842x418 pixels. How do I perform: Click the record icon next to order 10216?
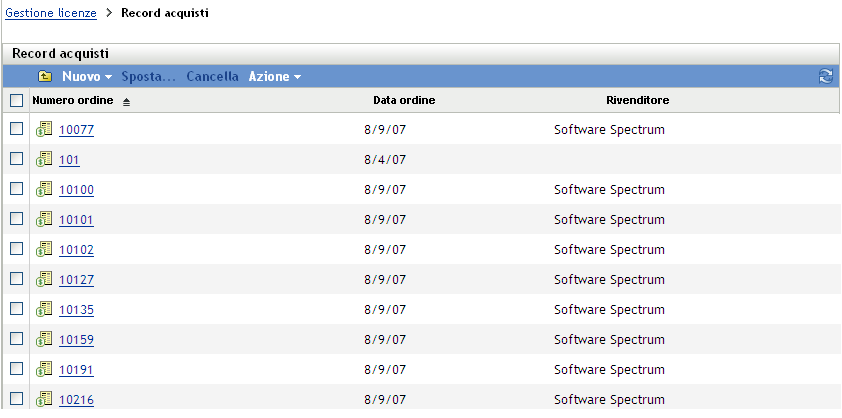click(44, 399)
